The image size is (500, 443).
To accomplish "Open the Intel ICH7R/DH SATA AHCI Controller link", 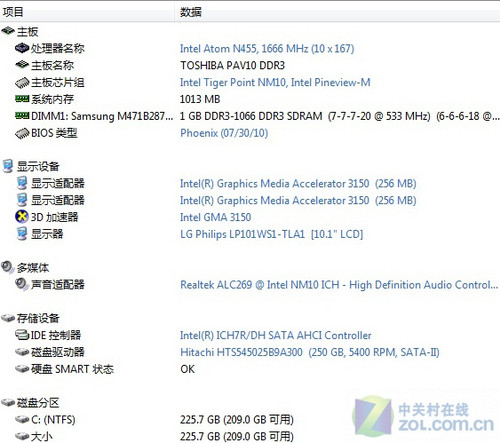I will [x=276, y=335].
